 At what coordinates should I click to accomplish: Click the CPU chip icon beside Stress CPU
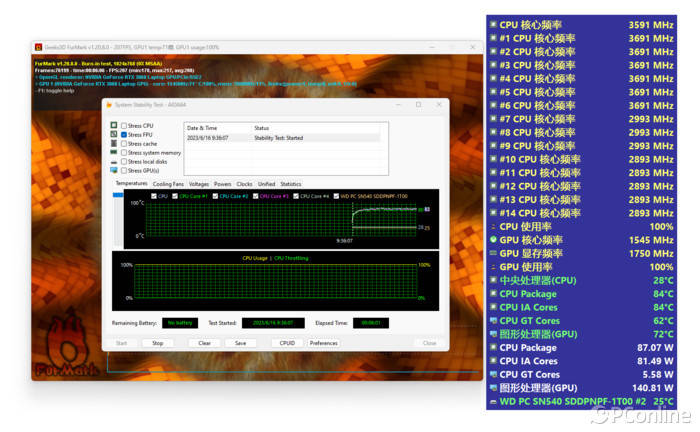coord(114,125)
